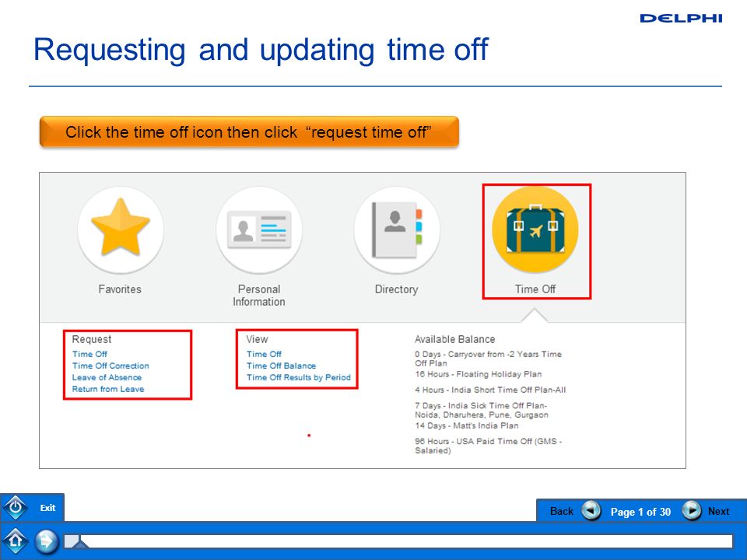The height and width of the screenshot is (560, 747).
Task: Click the Directory label
Action: click(396, 289)
